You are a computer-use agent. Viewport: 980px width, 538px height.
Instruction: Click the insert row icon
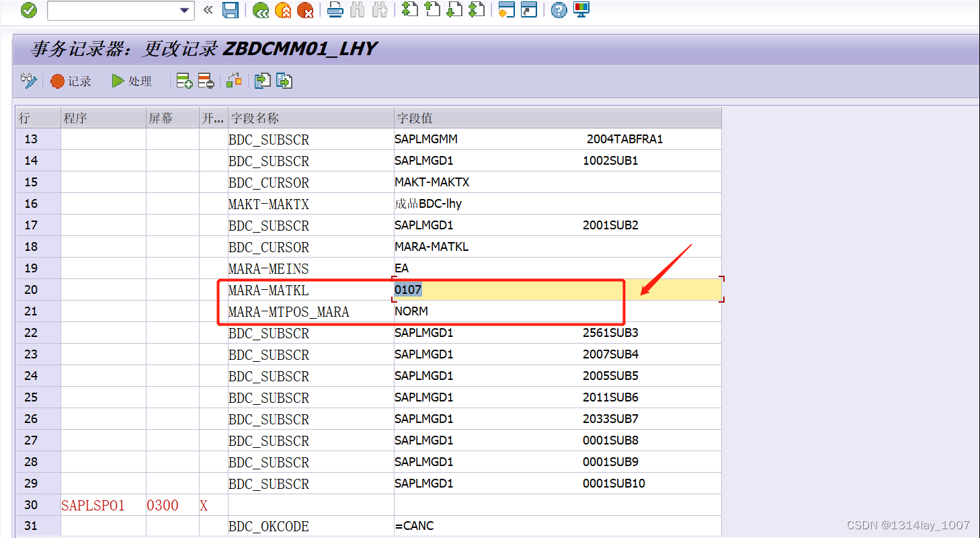184,81
